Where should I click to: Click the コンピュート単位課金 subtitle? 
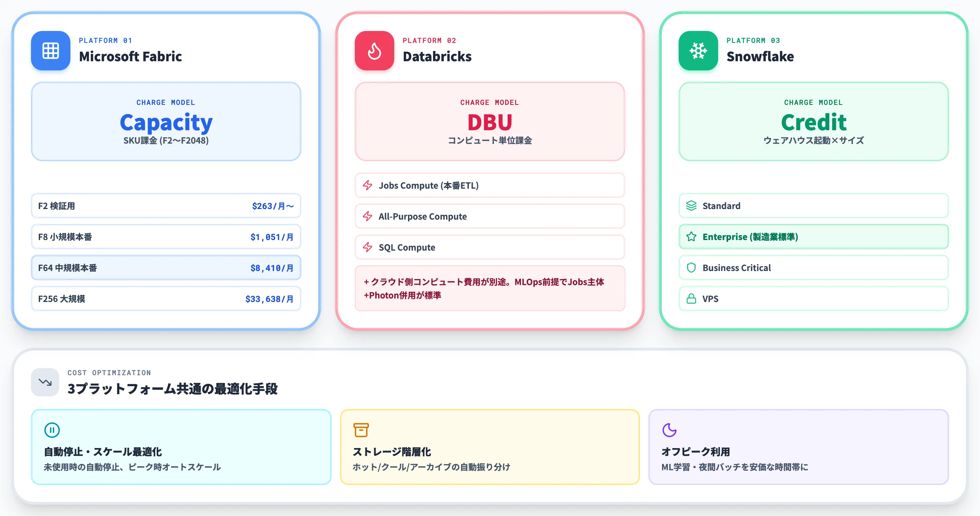490,140
